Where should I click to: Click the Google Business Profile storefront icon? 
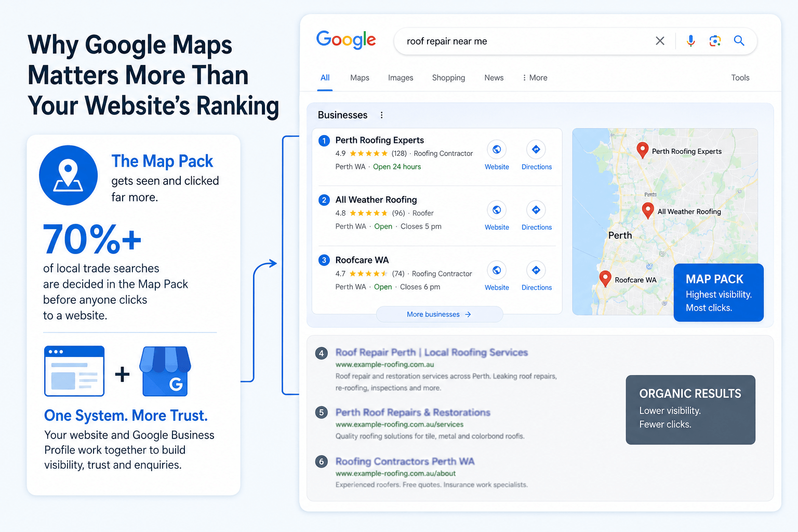(165, 371)
